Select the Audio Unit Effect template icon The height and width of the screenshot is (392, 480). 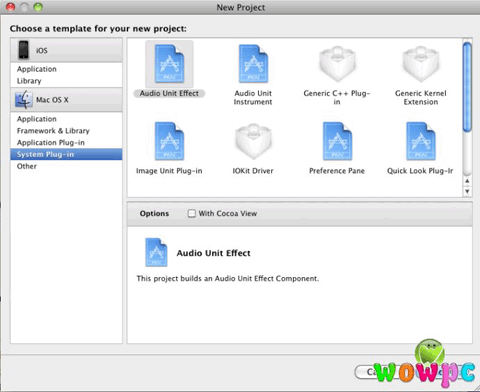tap(169, 64)
